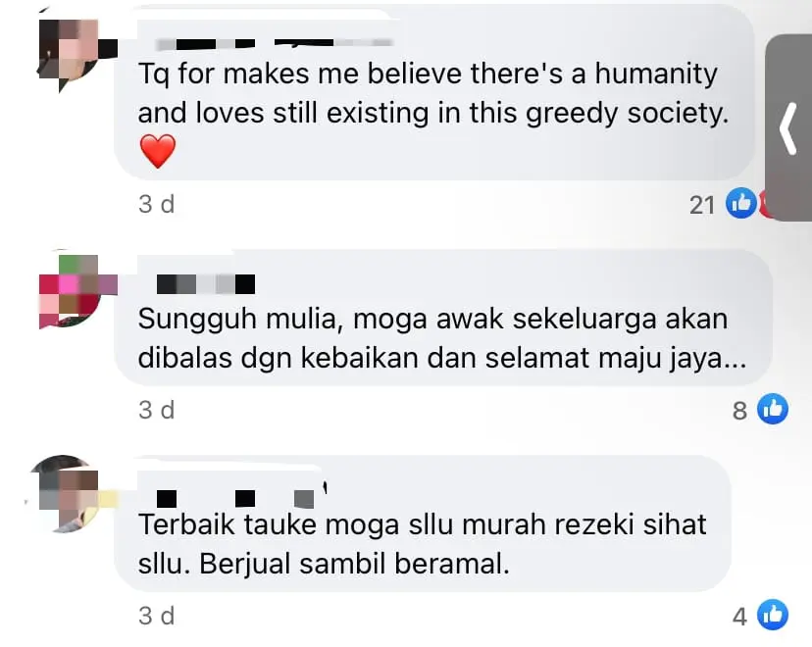This screenshot has height=647, width=812.
Task: Click the 3 d timestamp under Terbaik tauke comment
Action: click(x=156, y=616)
